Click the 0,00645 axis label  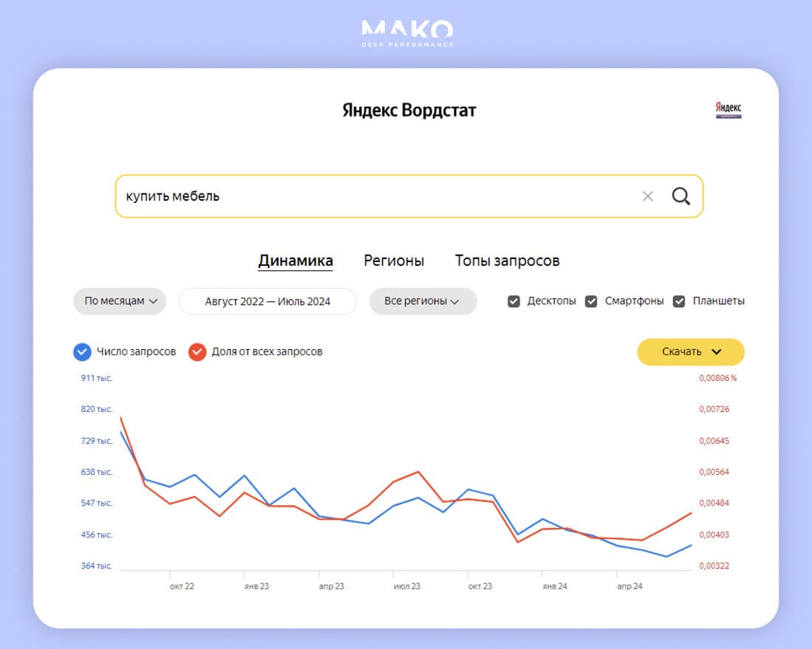click(x=714, y=441)
